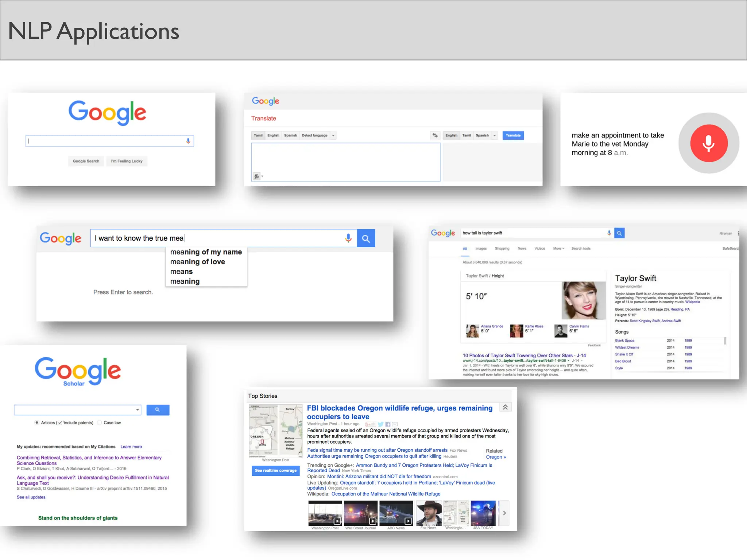Play the Wall Street Journal video thumbnail
The width and height of the screenshot is (747, 560).
tap(360, 513)
